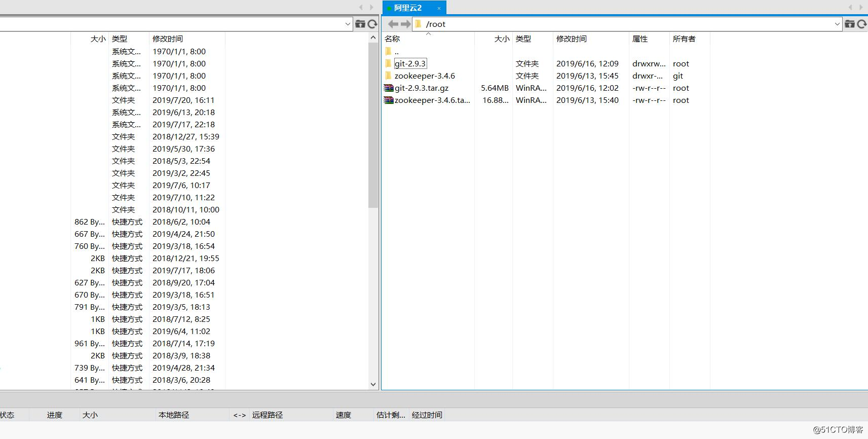Click the 速度 transfer column header
Image resolution: width=868 pixels, height=439 pixels.
pos(343,415)
